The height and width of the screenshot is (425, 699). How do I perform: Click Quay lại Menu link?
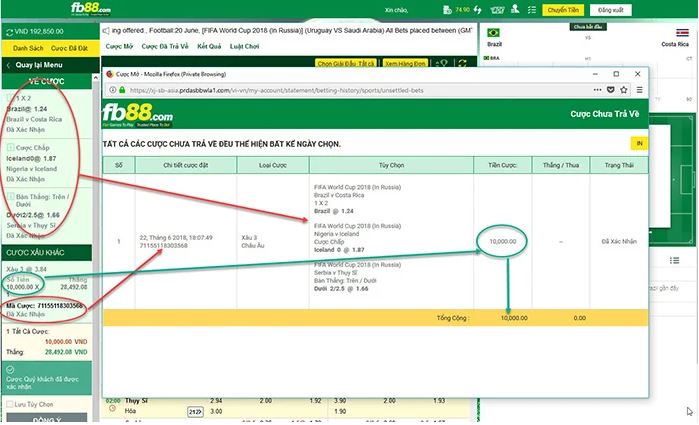39,65
